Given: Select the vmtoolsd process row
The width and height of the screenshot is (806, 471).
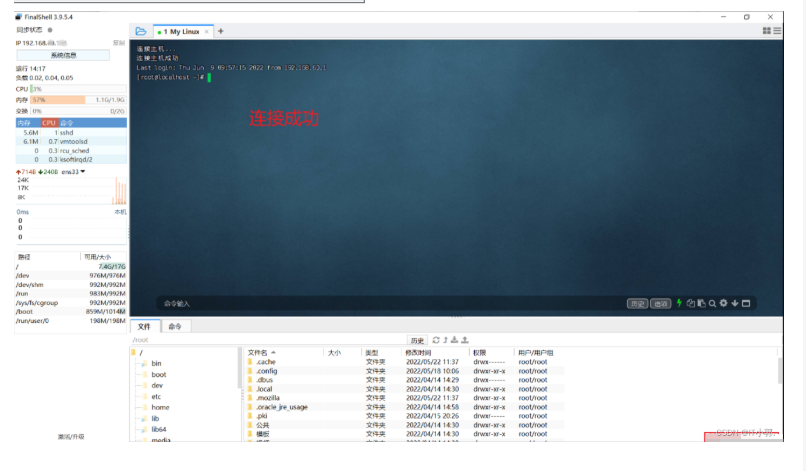Looking at the screenshot, I should (71, 141).
